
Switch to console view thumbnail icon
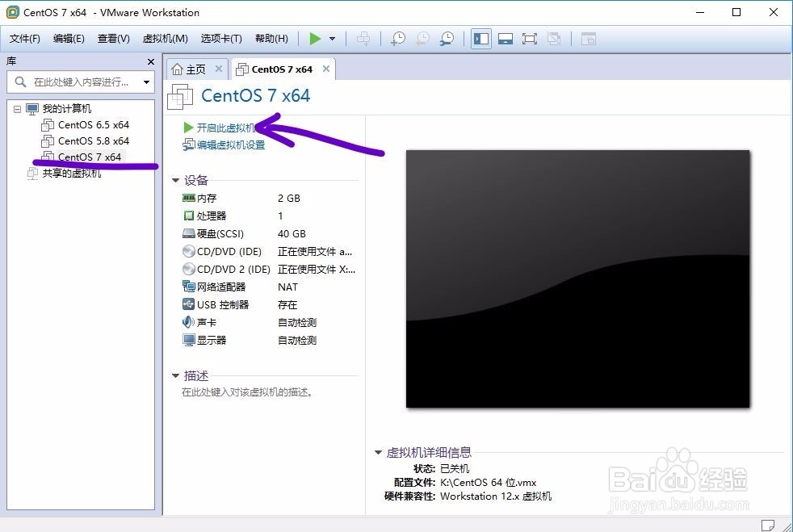coord(506,38)
